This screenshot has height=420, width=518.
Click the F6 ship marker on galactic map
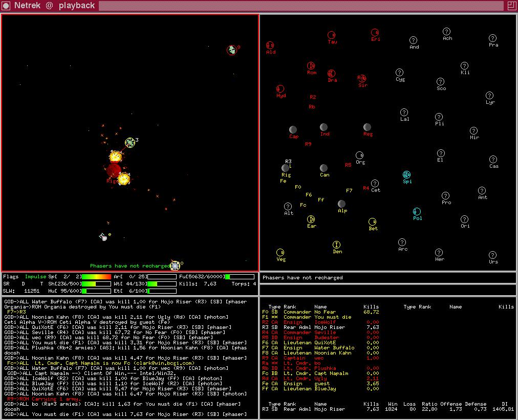[x=309, y=195]
